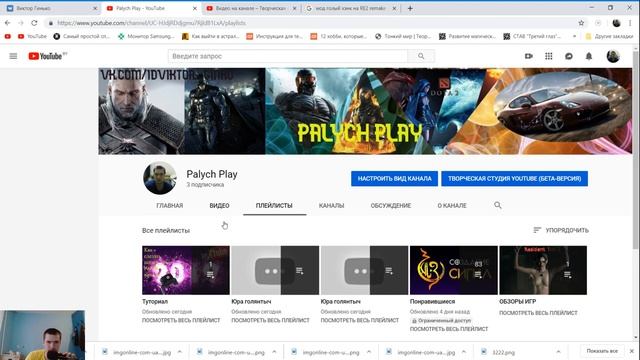The height and width of the screenshot is (360, 640).
Task: Expand options for fourth download item
Action: [464, 352]
